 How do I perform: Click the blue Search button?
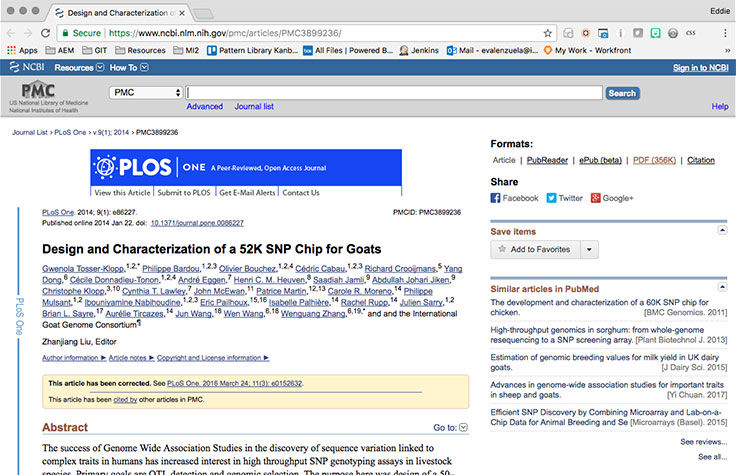(x=621, y=93)
